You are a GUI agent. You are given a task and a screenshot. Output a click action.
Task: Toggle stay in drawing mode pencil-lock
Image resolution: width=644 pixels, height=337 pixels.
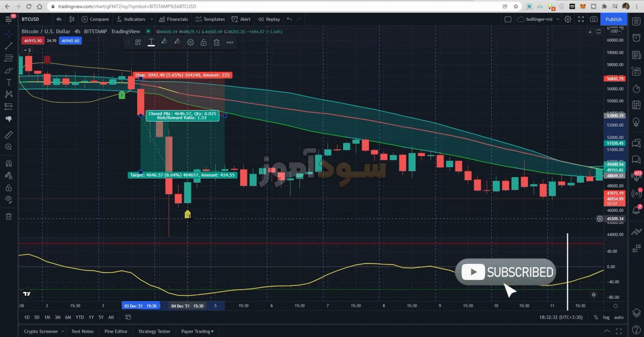coord(8,175)
